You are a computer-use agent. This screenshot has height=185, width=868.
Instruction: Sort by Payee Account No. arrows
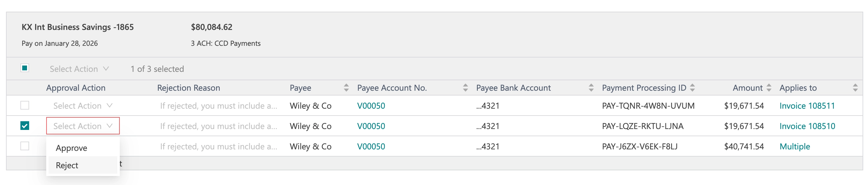[465, 88]
